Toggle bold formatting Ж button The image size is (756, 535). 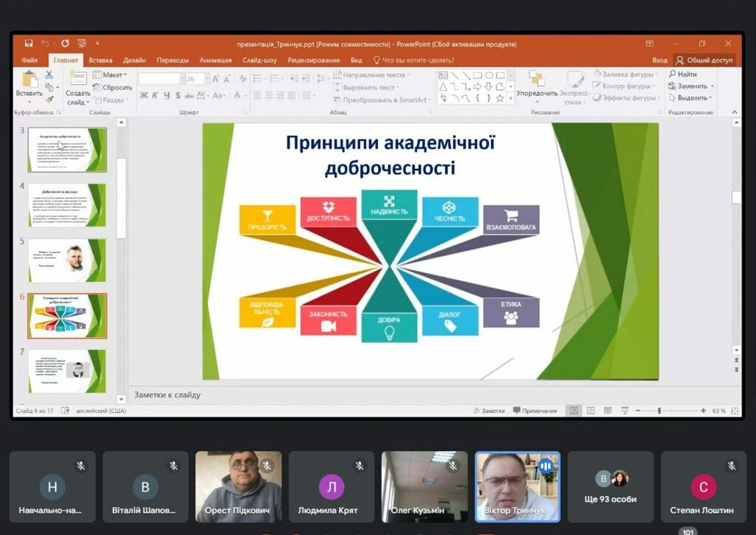[144, 95]
